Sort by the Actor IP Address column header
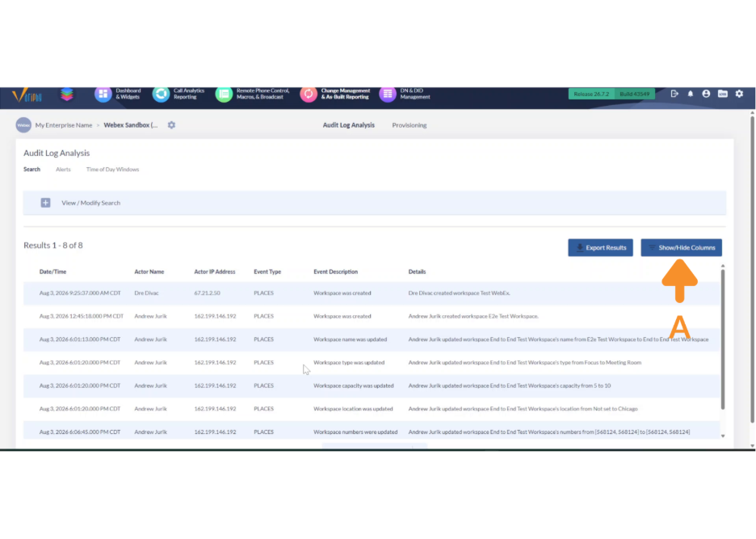 [x=215, y=272]
